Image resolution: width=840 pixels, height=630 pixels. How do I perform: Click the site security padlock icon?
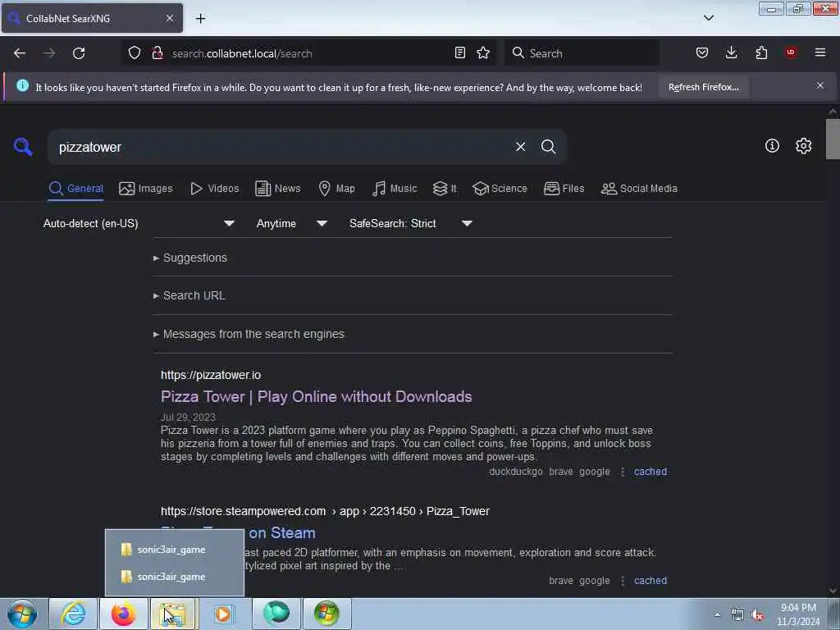point(157,53)
